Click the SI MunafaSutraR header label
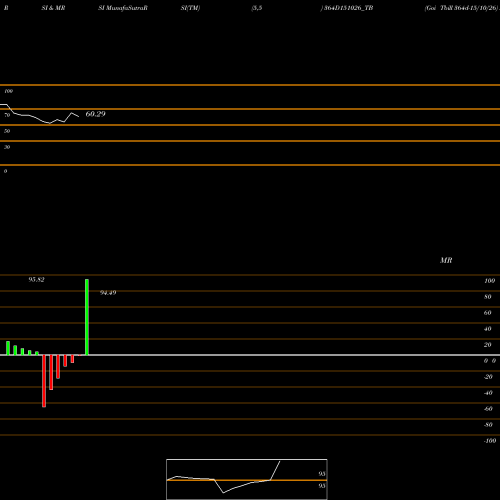 click(123, 8)
